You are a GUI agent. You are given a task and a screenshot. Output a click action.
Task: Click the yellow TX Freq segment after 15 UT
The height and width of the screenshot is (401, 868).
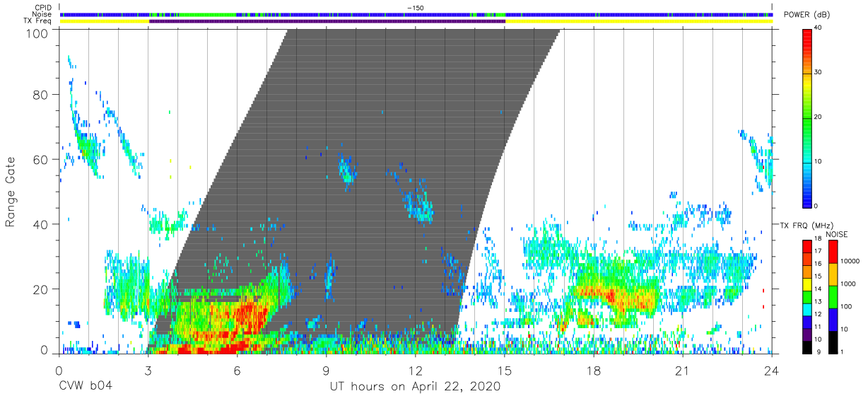[638, 21]
